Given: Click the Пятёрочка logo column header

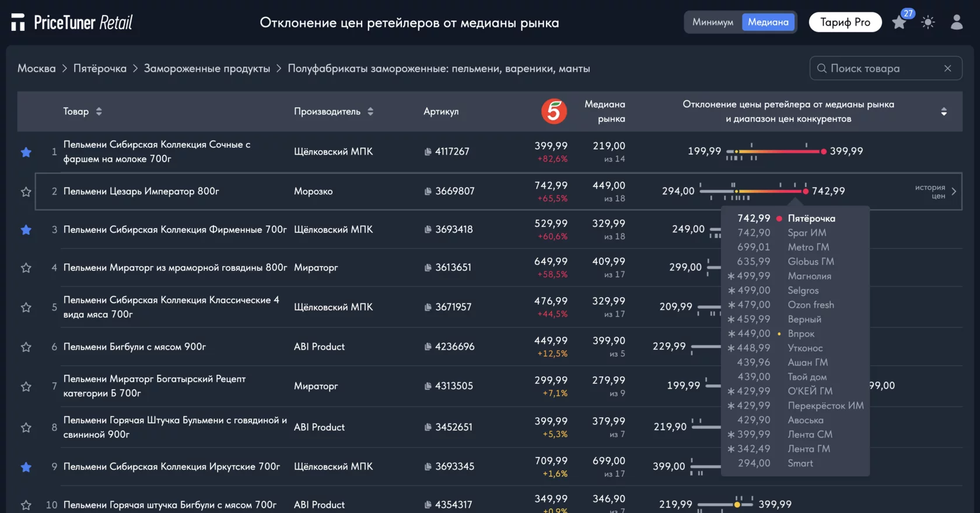Looking at the screenshot, I should (554, 111).
